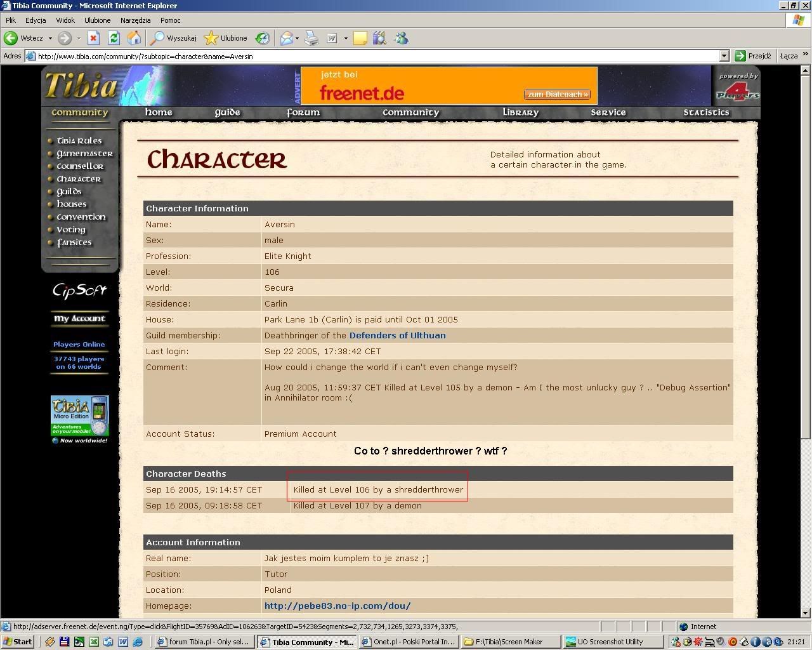Open Convention sidebar link
The image size is (812, 650).
click(81, 217)
